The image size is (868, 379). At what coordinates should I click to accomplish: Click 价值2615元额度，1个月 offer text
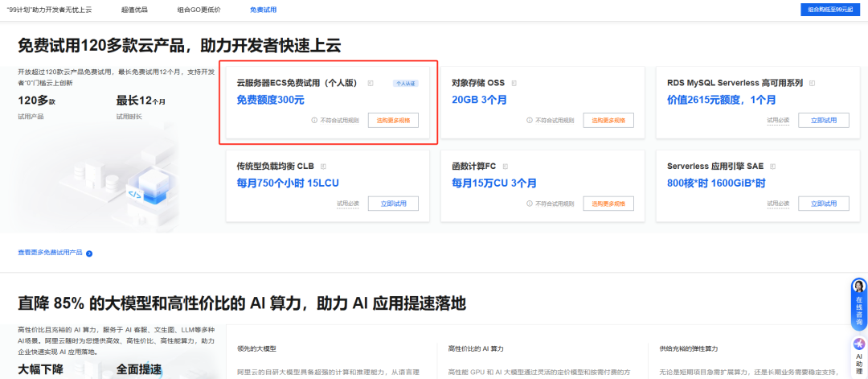[721, 101]
